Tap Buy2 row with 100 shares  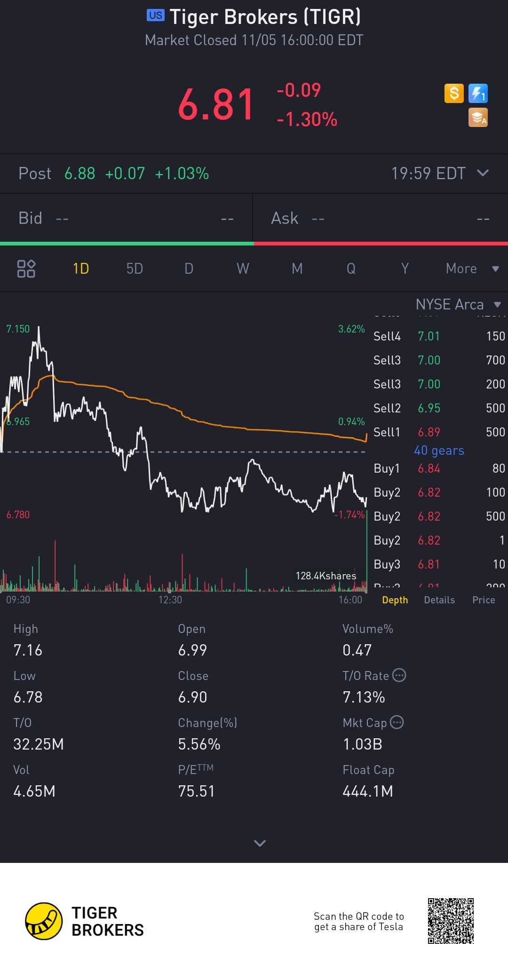pos(439,492)
